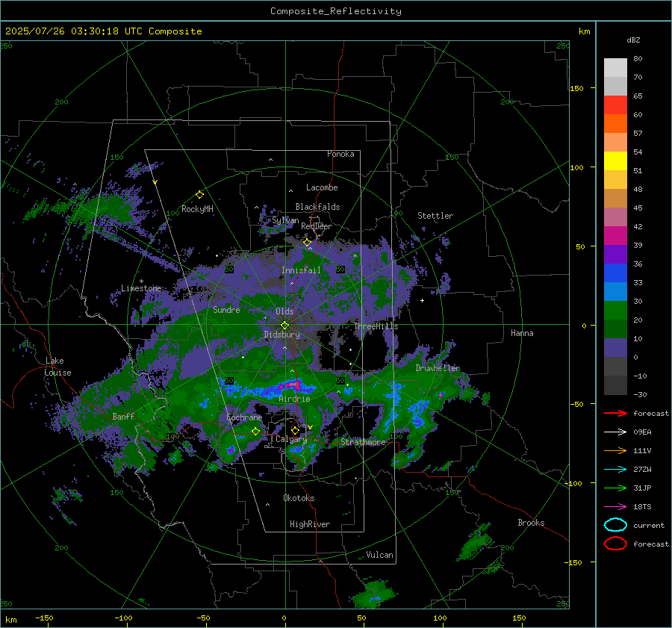Viewport: 672px width, 628px height.
Task: Click the HighRiver city label
Action: (310, 524)
